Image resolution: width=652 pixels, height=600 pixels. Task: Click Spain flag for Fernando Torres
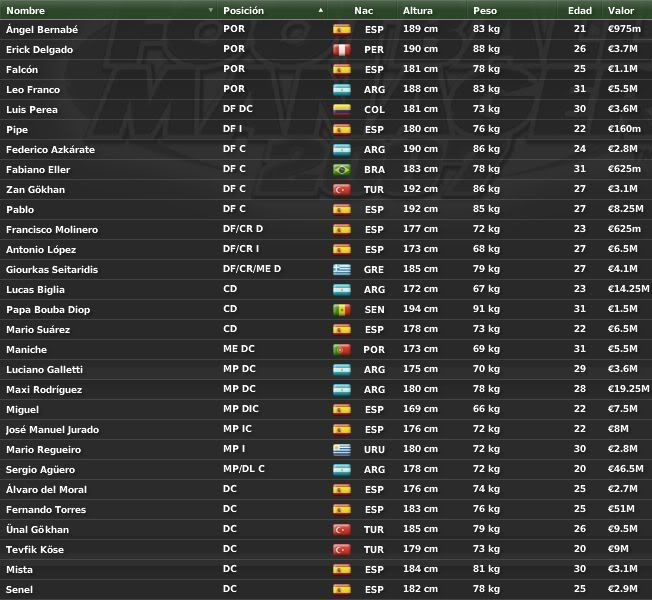342,509
